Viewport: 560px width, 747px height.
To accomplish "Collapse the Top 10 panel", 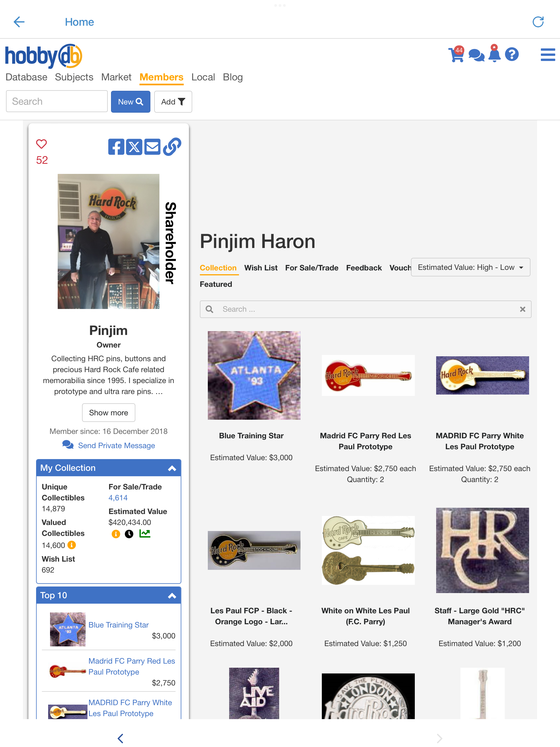I will click(172, 595).
